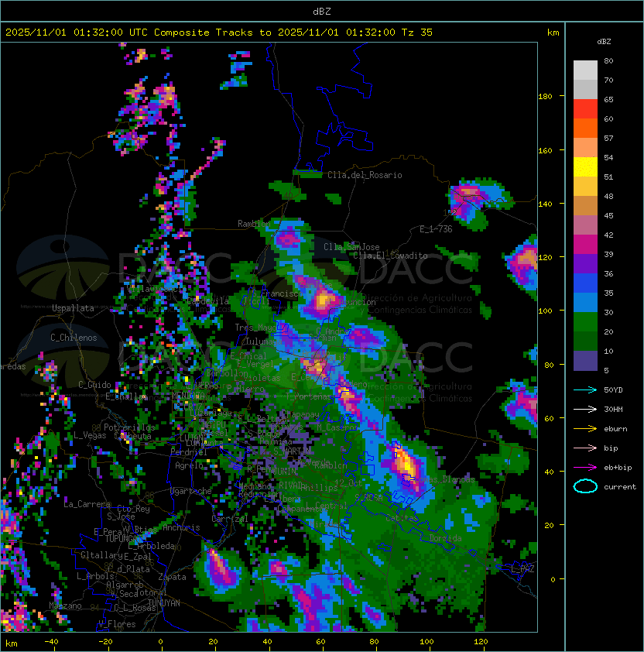Click the 'V_Flores' place label

[117, 624]
